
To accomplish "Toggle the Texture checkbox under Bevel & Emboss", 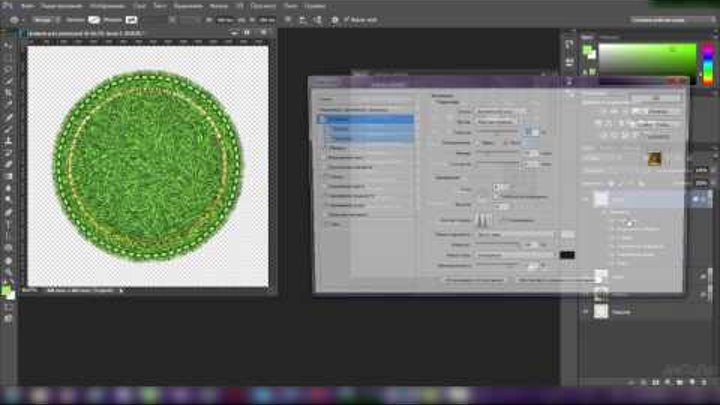I will click(x=326, y=138).
